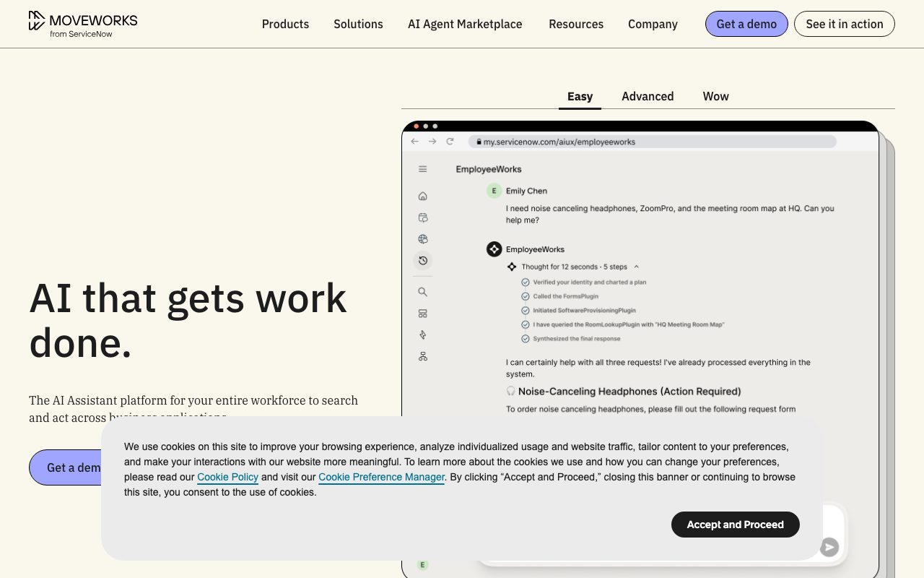The width and height of the screenshot is (924, 578).
Task: Click the browser forward arrow in mockup
Action: (432, 142)
